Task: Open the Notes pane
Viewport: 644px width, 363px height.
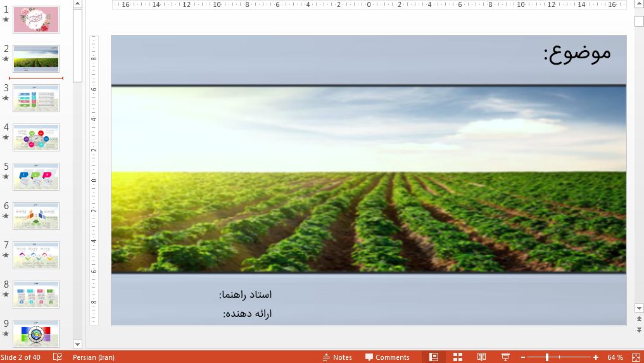Action: [337, 357]
